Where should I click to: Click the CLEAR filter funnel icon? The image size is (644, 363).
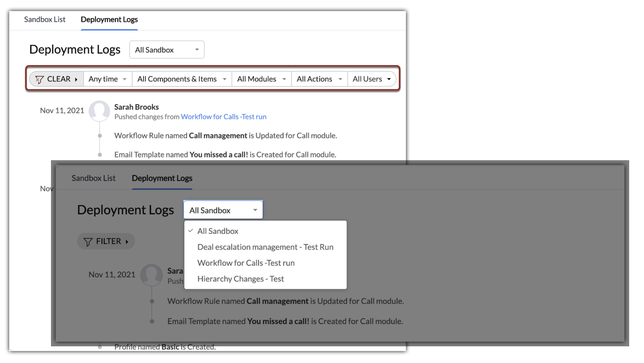click(40, 79)
